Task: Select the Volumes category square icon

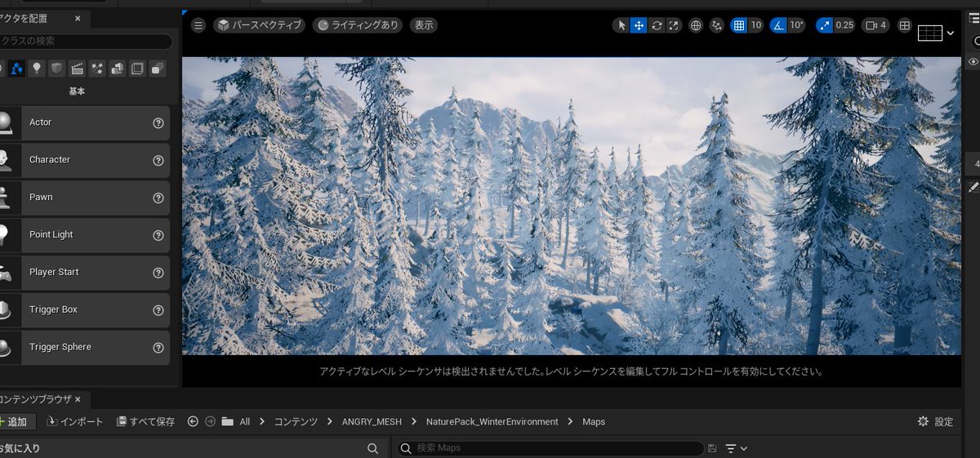Action: [137, 69]
